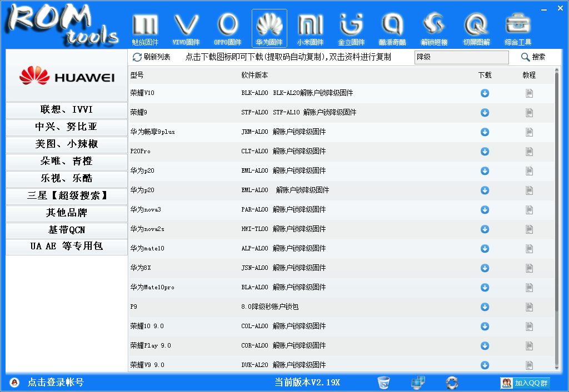The image size is (569, 392).
Task: Click the 软件版本 column header
Action: click(x=254, y=75)
